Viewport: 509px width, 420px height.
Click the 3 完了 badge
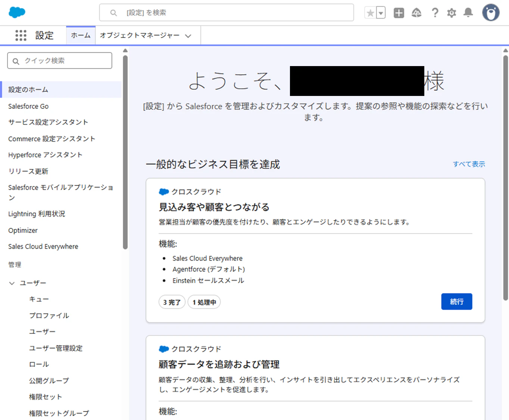[x=172, y=302]
